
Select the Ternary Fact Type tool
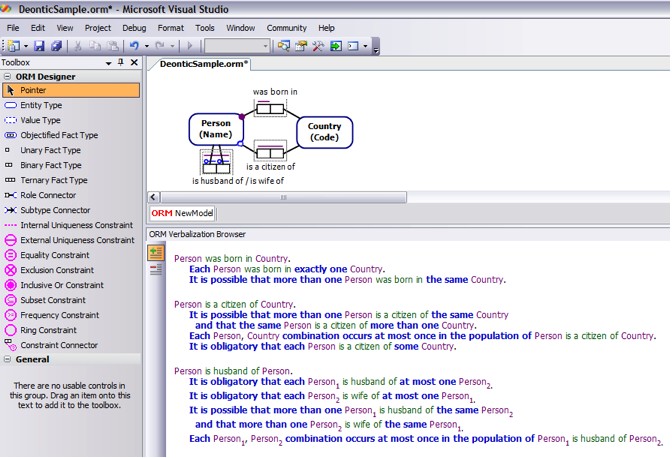(71, 180)
